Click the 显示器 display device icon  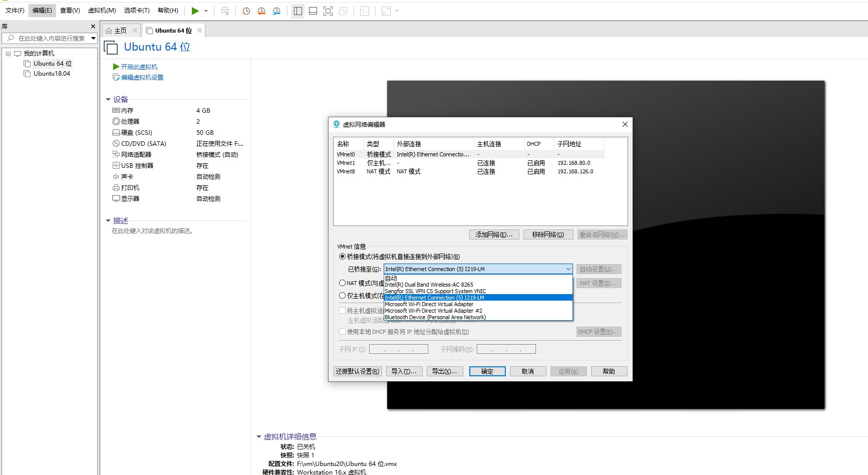tap(116, 199)
